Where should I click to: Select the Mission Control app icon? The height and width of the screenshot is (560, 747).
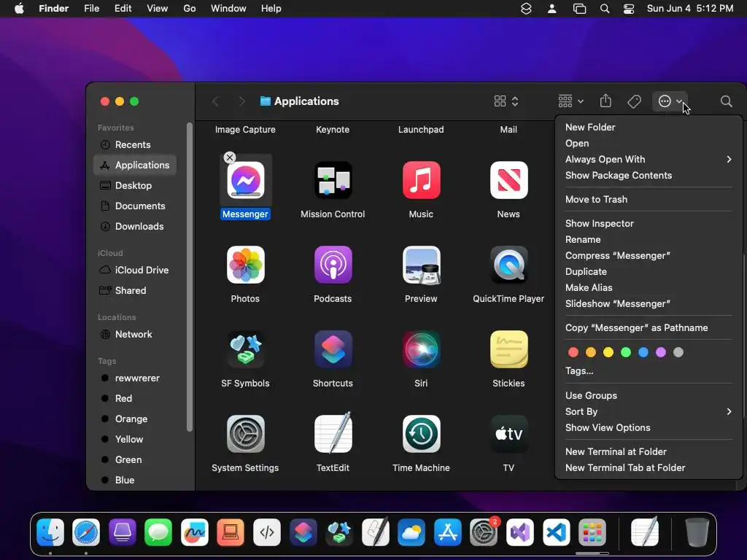click(x=333, y=180)
